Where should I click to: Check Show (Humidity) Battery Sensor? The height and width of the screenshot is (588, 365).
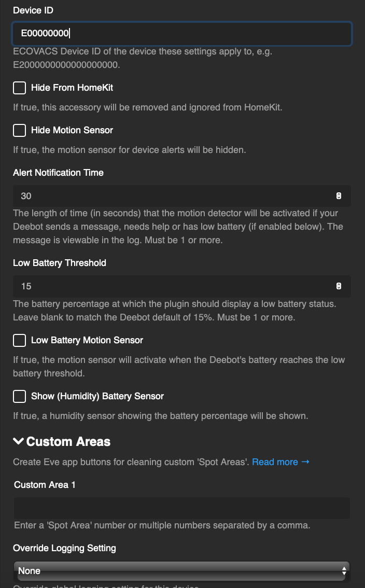tap(19, 396)
